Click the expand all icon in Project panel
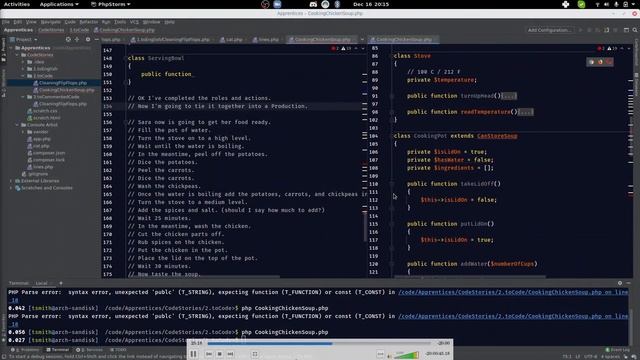 [77, 40]
